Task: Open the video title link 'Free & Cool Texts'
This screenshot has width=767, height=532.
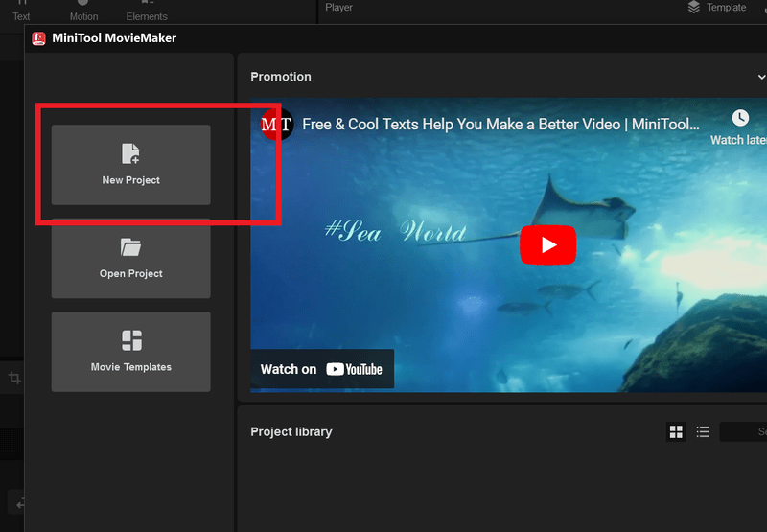Action: (x=500, y=125)
